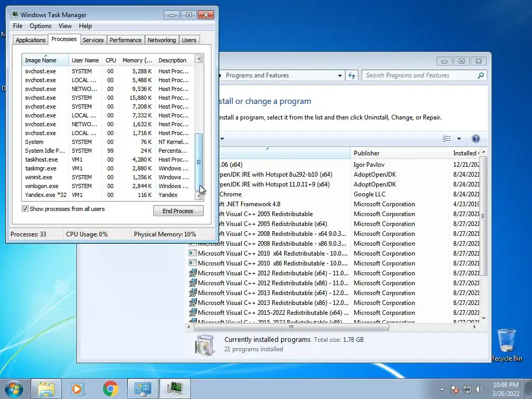Click the End Process button
532x399 pixels.
(x=178, y=211)
